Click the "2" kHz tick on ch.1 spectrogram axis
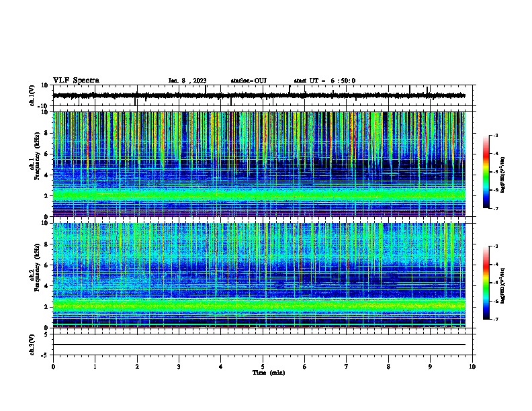Screen dimensions: 532x411 pos(46,196)
